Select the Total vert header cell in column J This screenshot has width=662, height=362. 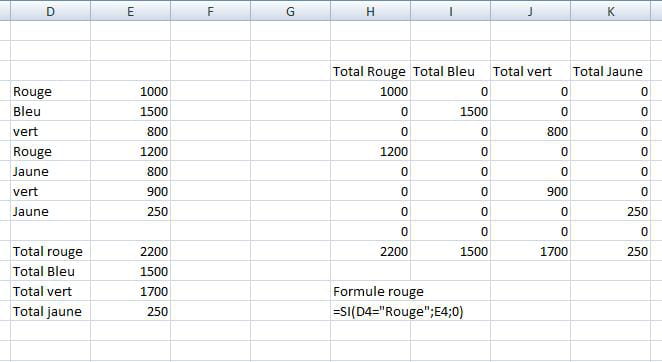click(x=530, y=71)
